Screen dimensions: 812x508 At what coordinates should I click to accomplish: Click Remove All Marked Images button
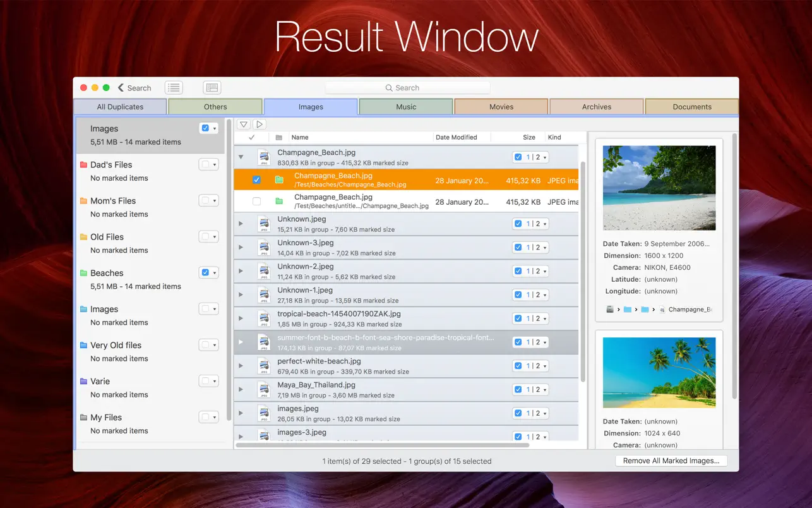click(671, 461)
